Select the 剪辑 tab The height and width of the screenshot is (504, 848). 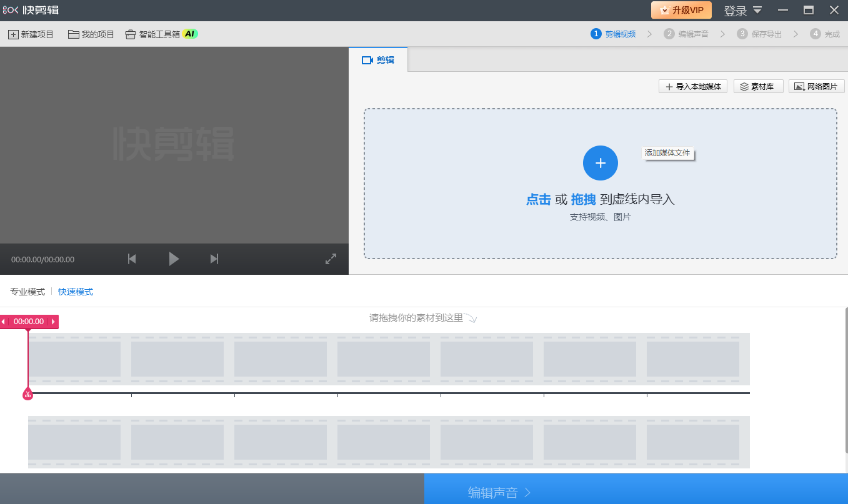[x=378, y=60]
